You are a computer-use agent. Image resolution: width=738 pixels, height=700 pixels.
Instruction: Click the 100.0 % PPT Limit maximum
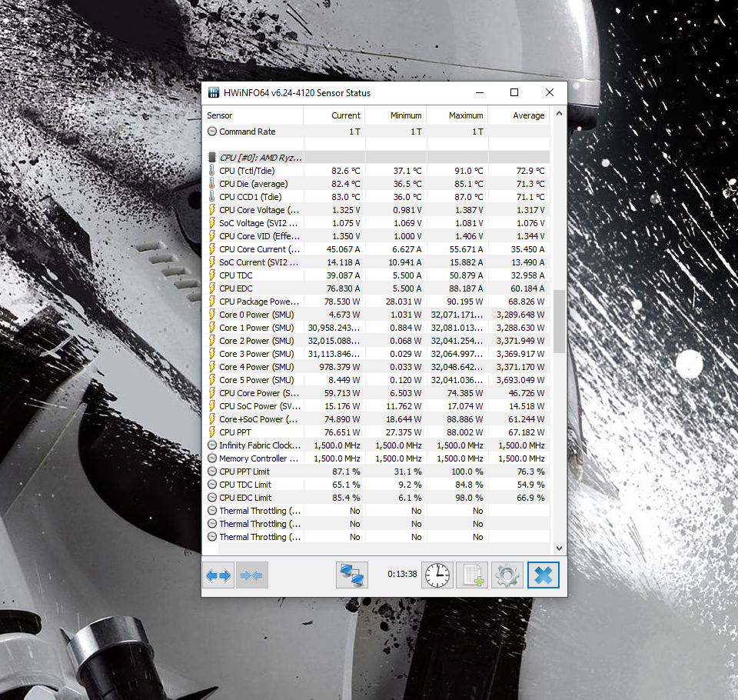tap(464, 472)
